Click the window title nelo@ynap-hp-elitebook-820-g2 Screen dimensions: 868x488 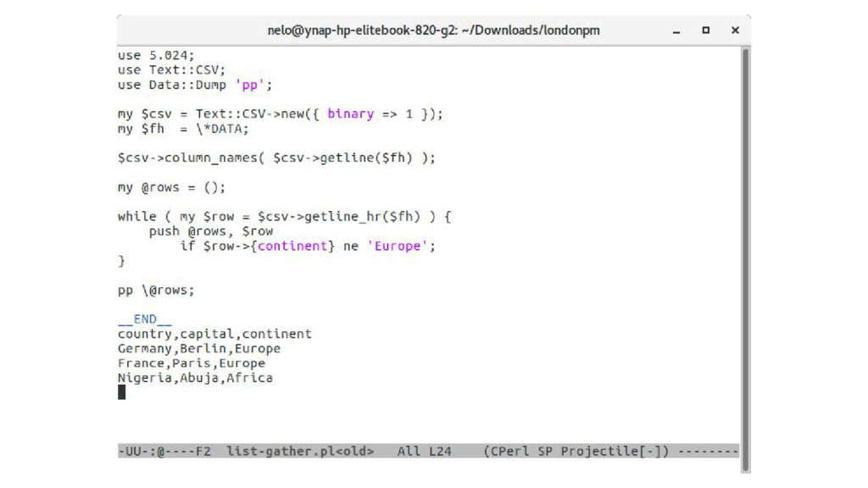tap(433, 30)
